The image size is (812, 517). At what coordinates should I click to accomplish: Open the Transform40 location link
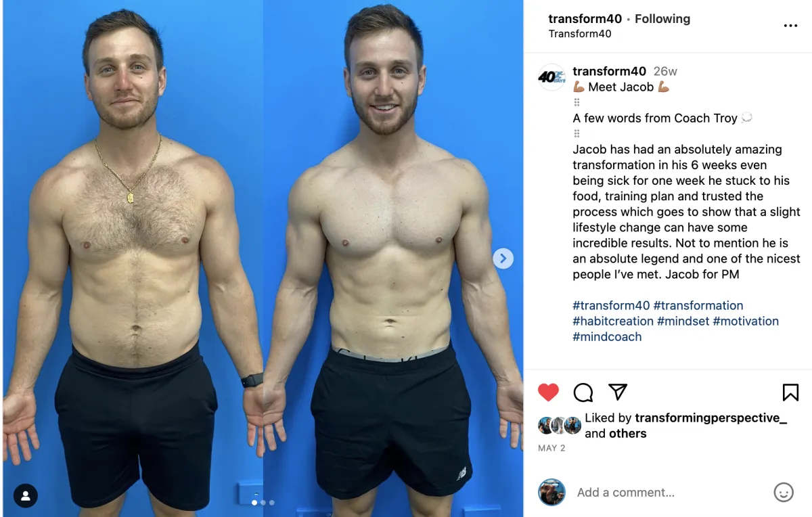pos(580,34)
